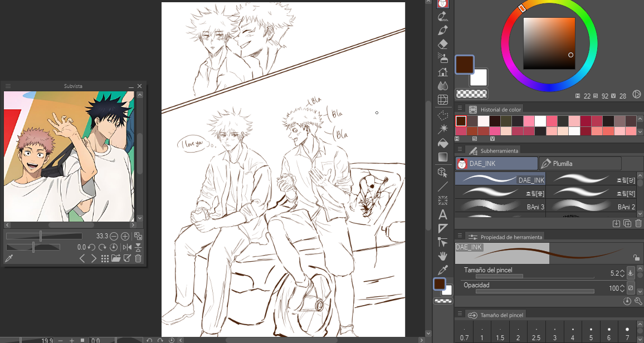644x343 pixels.
Task: Toggle the lock icon on Propiedad de herramienta
Action: [636, 258]
